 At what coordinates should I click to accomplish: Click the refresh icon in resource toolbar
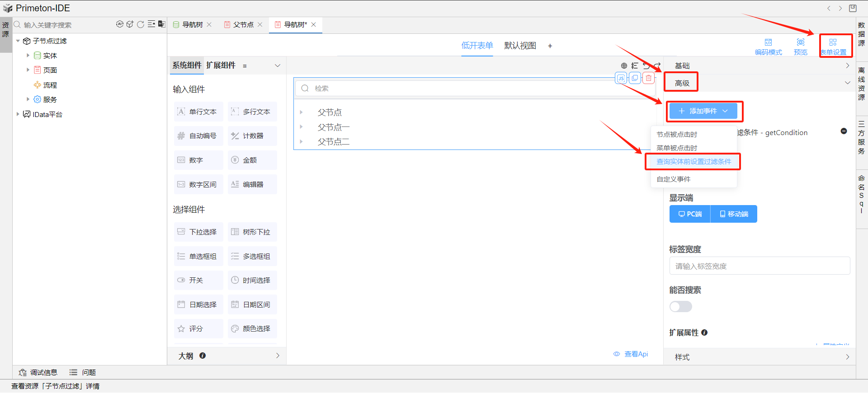[141, 24]
